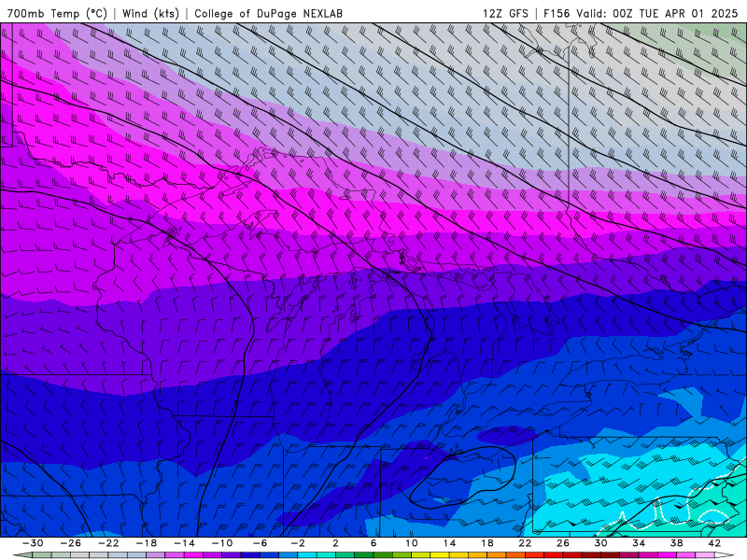
Task: Click the 22 colorbar label
Action: point(525,543)
